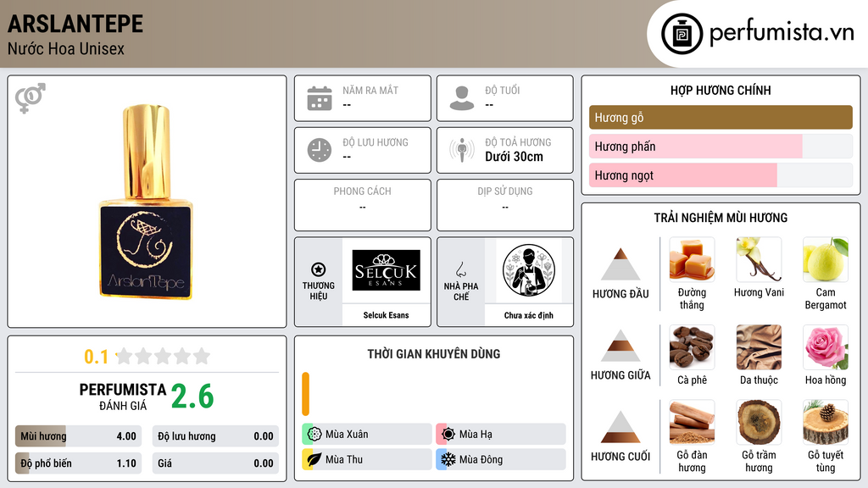This screenshot has width=868, height=488.
Task: Select the Hoa hồng rose note image
Action: click(x=826, y=347)
